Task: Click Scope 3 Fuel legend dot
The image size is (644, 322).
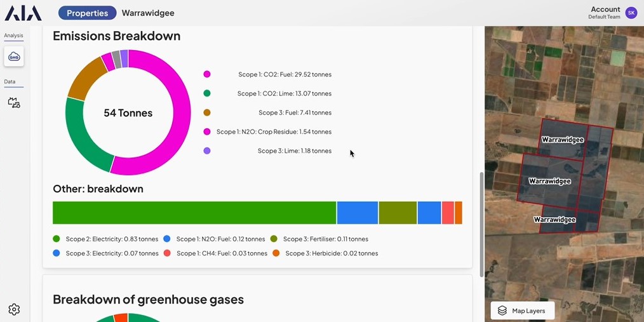Action: 207,112
